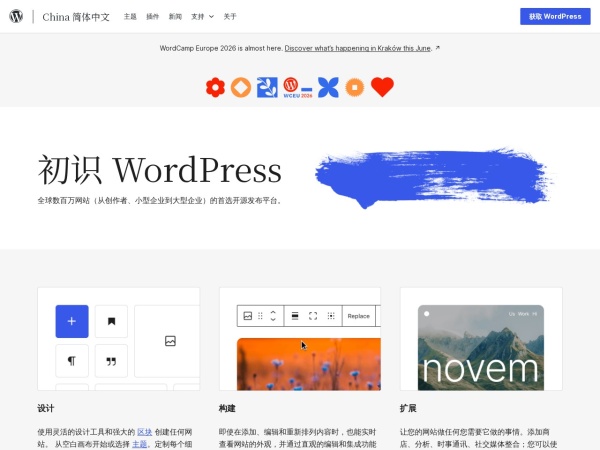Click the WCEU 2026 logo icon
The height and width of the screenshot is (450, 600).
point(298,88)
